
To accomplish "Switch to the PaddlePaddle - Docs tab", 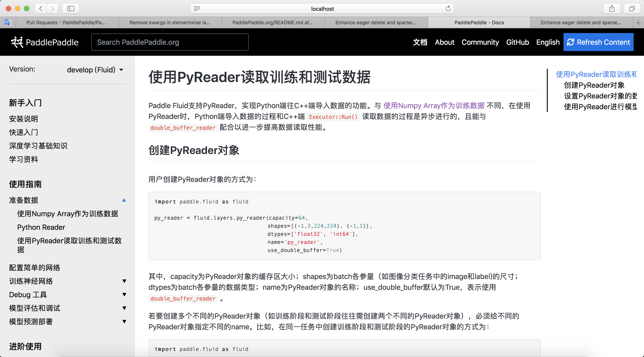I will point(479,23).
